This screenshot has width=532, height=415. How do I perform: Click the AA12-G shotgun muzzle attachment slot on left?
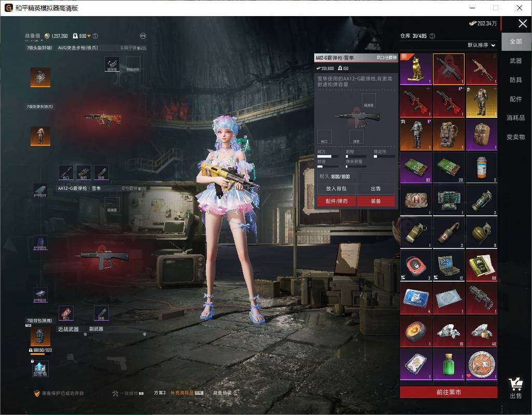[66, 313]
